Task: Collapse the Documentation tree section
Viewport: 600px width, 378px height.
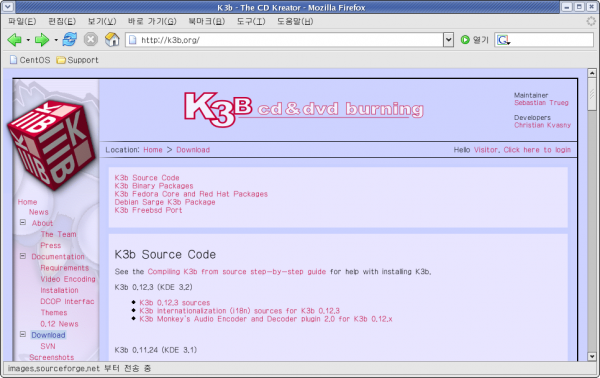Action: point(23,256)
